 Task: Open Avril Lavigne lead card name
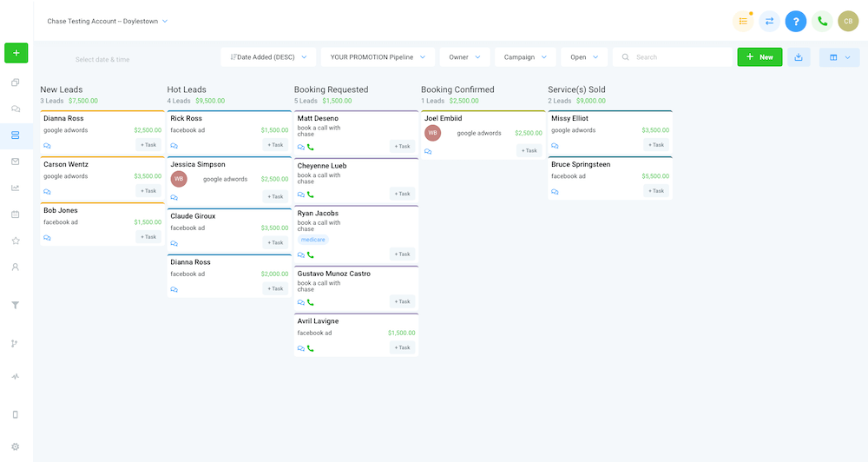[x=318, y=321]
